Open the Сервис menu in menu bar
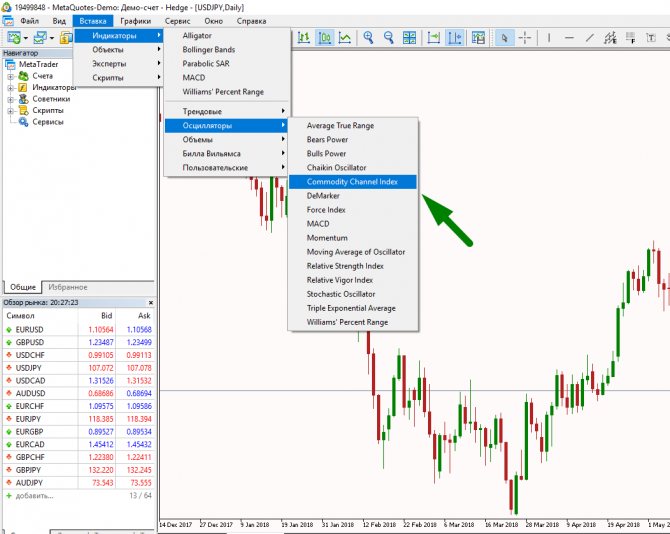The height and width of the screenshot is (534, 670). point(178,20)
